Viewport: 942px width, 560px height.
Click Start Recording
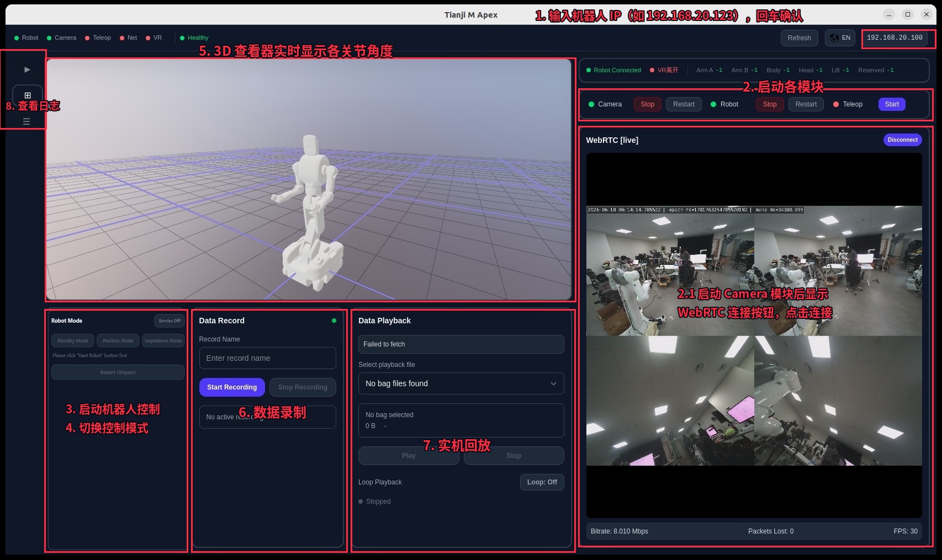pos(232,387)
